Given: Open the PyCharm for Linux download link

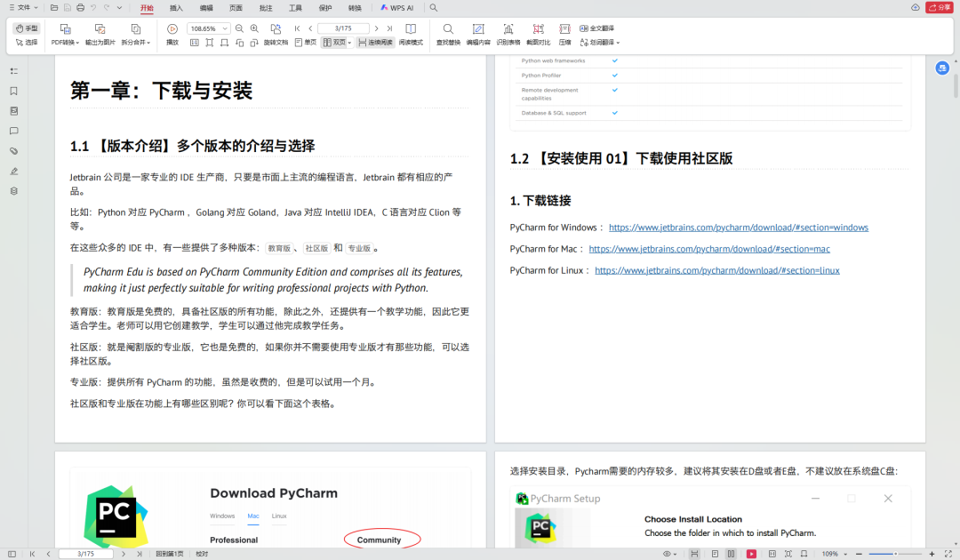Looking at the screenshot, I should [x=717, y=270].
